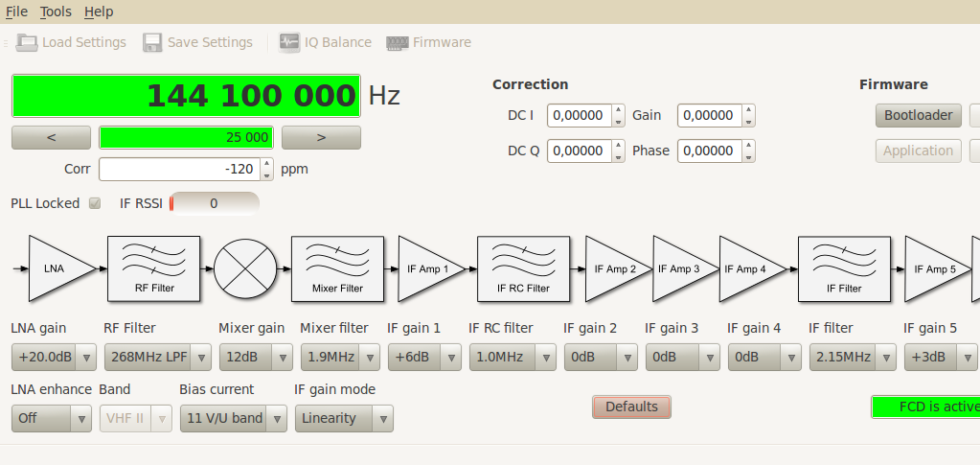980x465 pixels.
Task: Click the toolbar drag handle grip
Action: click(6, 42)
